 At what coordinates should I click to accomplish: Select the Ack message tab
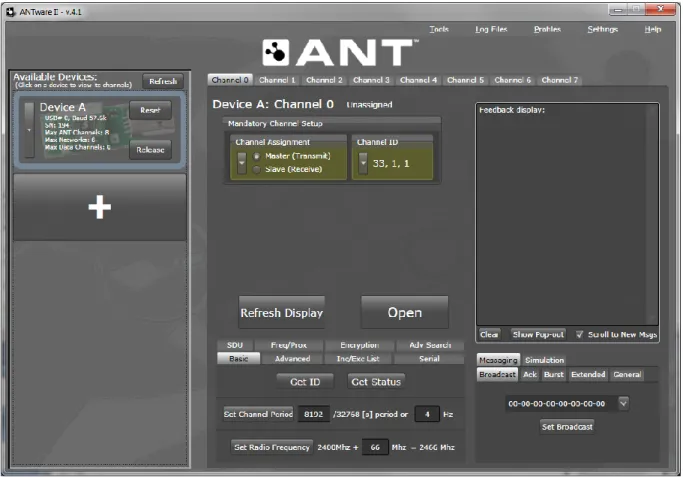530,375
